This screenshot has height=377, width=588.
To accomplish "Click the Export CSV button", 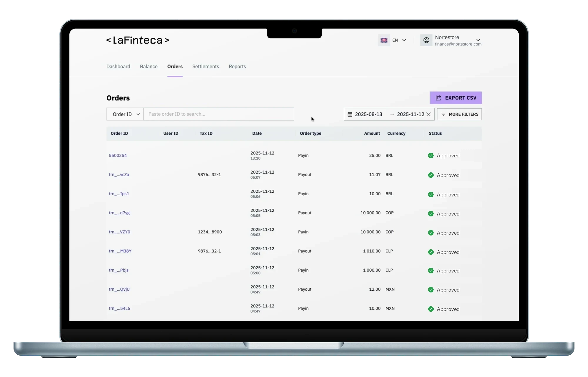I will 456,98.
